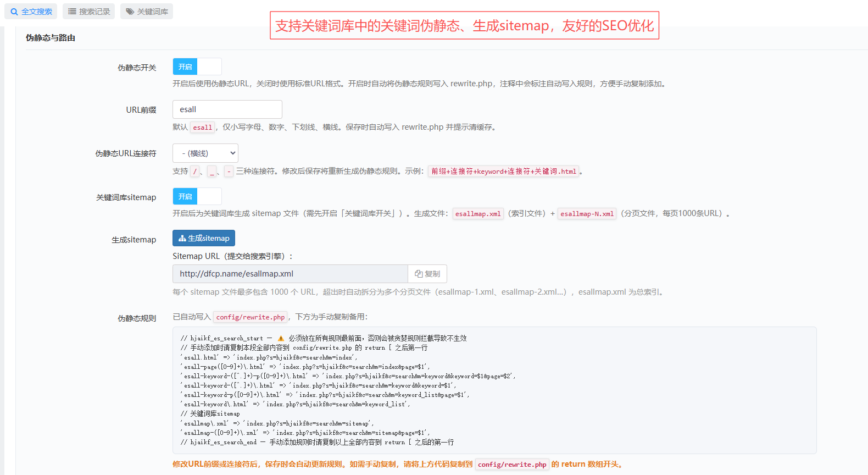This screenshot has width=868, height=475.
Task: Click the 'esallmap-N.xml' code tag
Action: coord(587,214)
